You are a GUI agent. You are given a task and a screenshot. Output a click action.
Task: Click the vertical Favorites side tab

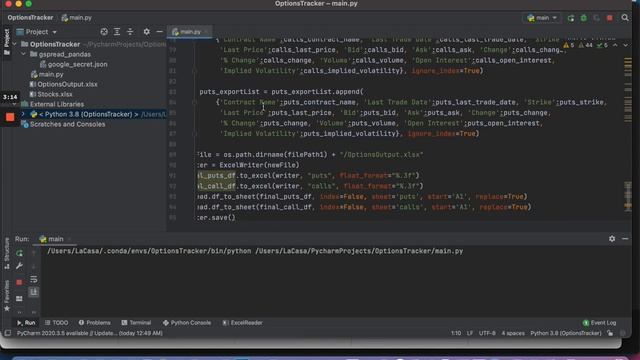tap(7, 296)
